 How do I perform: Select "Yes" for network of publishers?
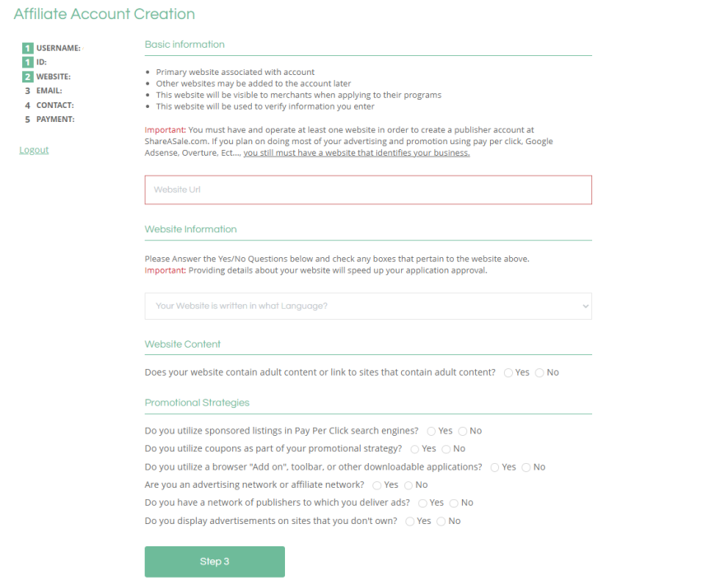[422, 503]
